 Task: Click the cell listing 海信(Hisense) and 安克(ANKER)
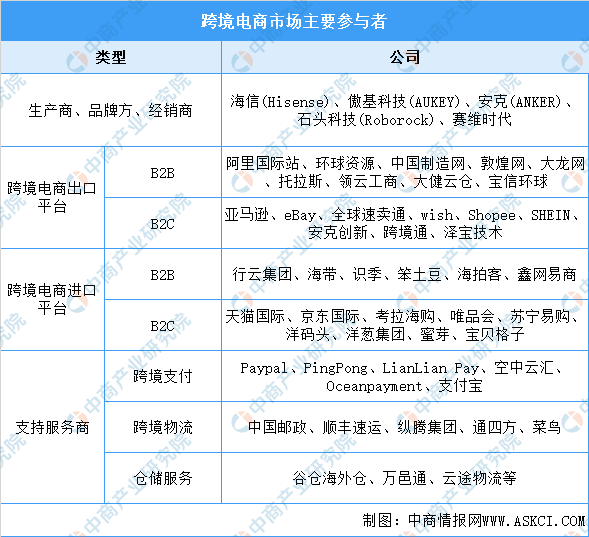coord(405,110)
